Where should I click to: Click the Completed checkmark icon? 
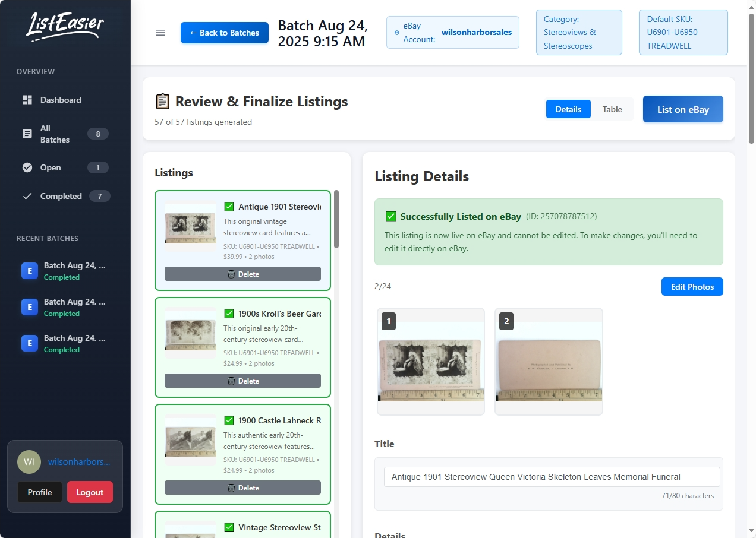27,196
